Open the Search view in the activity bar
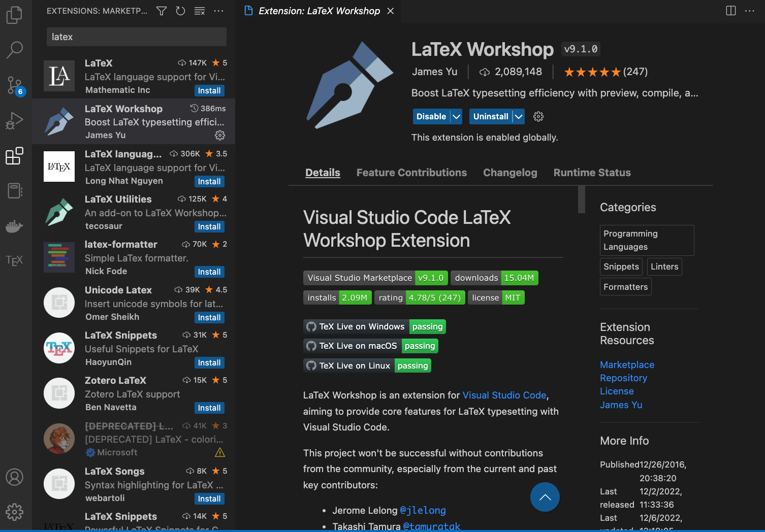 pos(14,50)
